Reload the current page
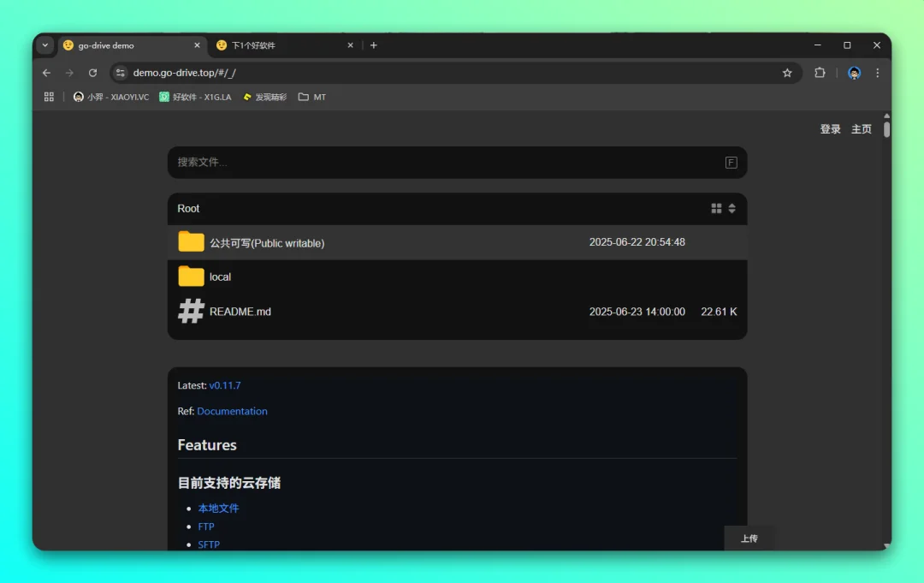924x583 pixels. (x=92, y=73)
